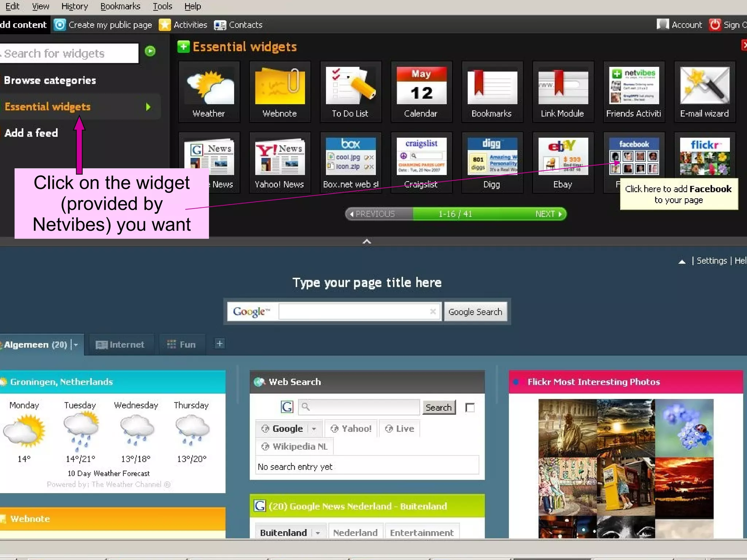Click the page title text
The width and height of the screenshot is (747, 560).
click(x=367, y=283)
